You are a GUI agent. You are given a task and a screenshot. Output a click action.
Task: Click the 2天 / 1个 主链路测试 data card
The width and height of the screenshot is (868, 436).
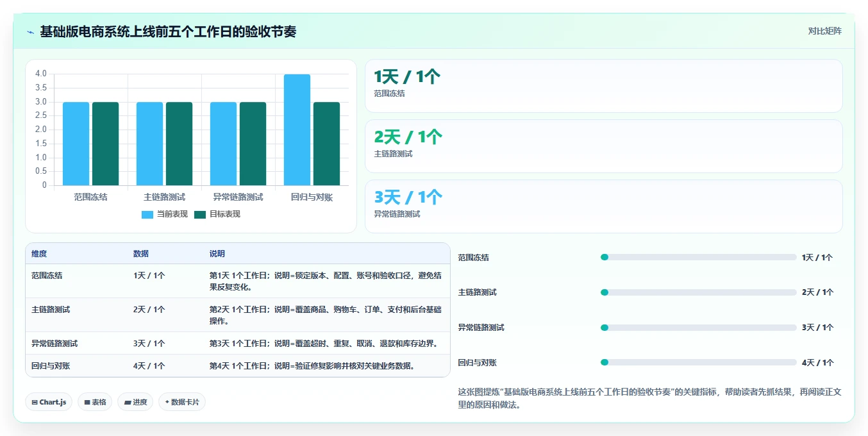pos(603,146)
